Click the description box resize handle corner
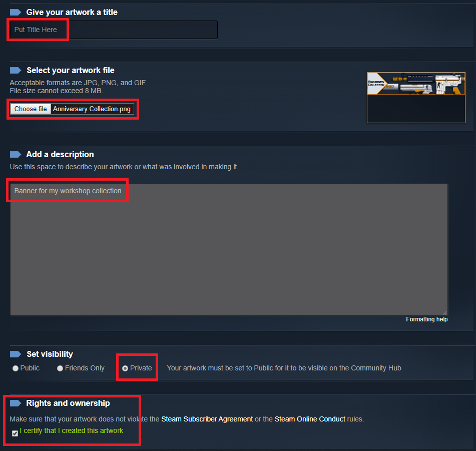 445,313
